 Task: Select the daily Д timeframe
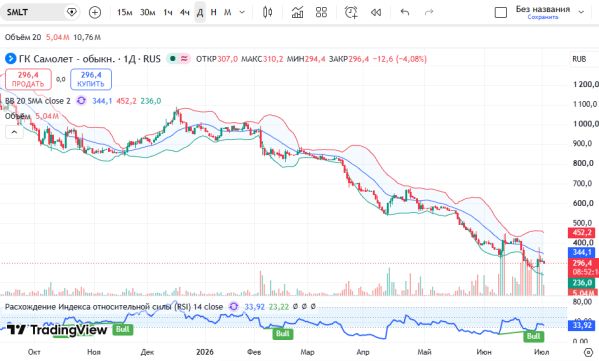point(200,12)
